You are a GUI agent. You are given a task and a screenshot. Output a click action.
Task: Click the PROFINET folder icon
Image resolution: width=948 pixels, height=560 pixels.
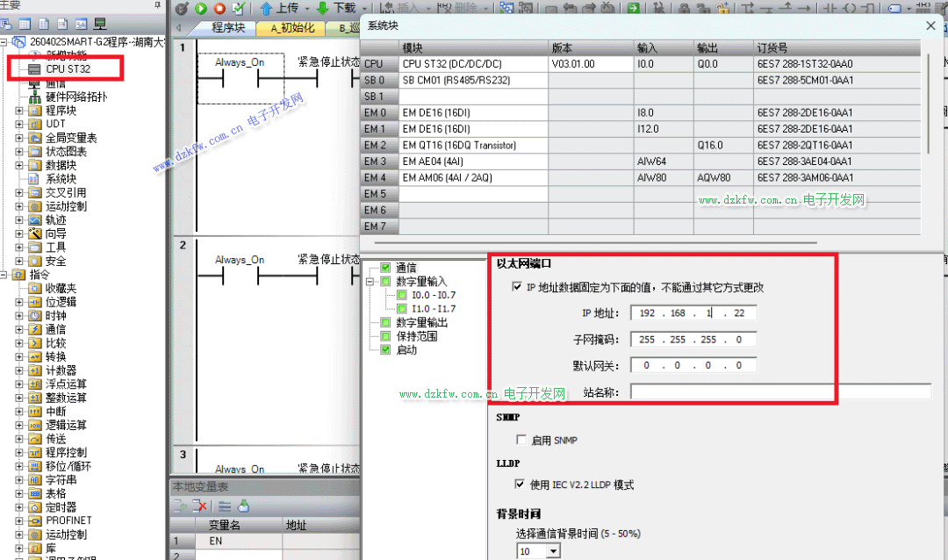coord(35,521)
